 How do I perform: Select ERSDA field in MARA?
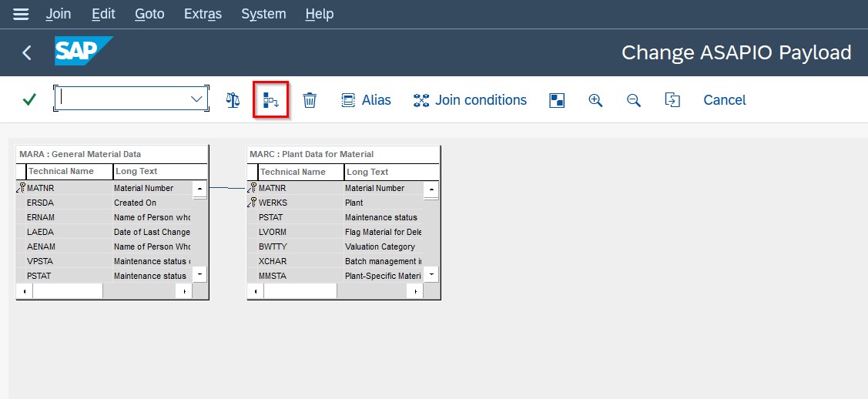coord(40,203)
